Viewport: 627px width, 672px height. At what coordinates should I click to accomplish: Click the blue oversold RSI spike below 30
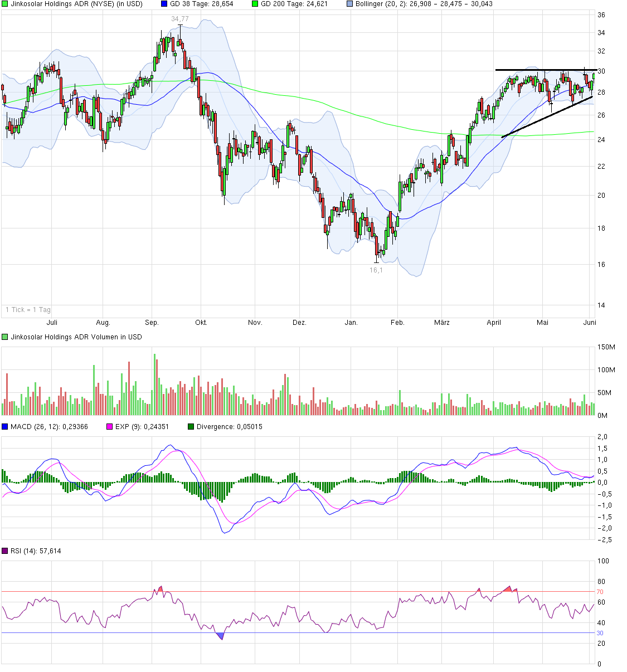click(x=220, y=636)
